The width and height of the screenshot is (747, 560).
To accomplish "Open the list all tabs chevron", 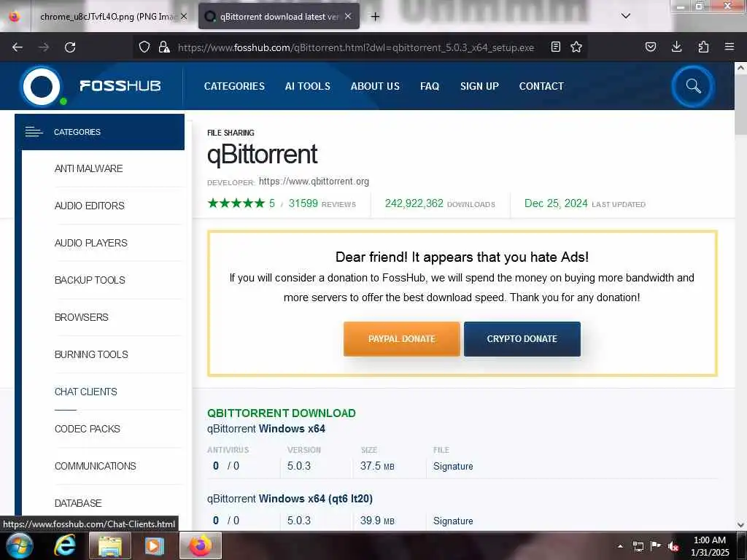I will coord(626,16).
